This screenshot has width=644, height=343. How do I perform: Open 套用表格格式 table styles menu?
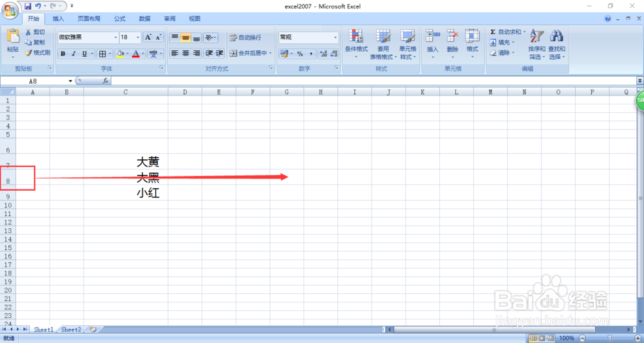(x=383, y=44)
